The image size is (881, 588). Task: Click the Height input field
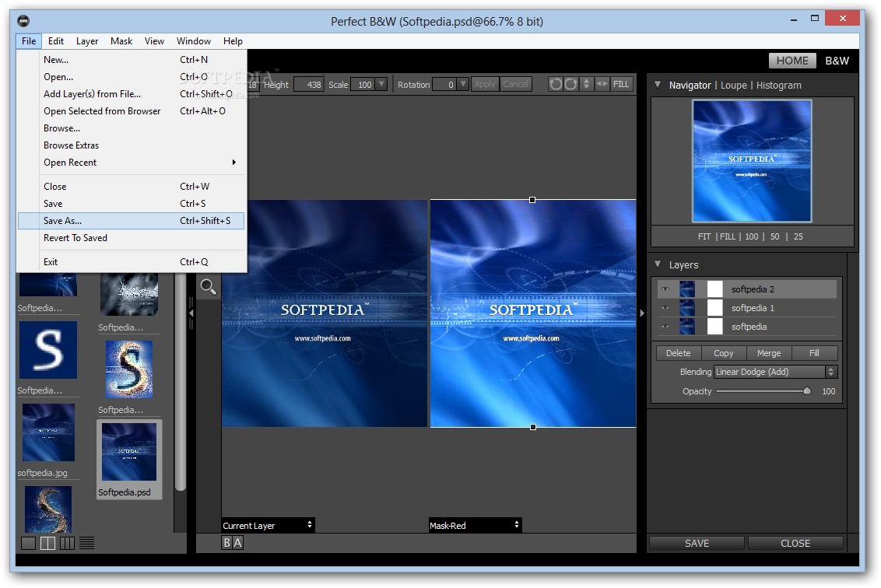tap(308, 84)
